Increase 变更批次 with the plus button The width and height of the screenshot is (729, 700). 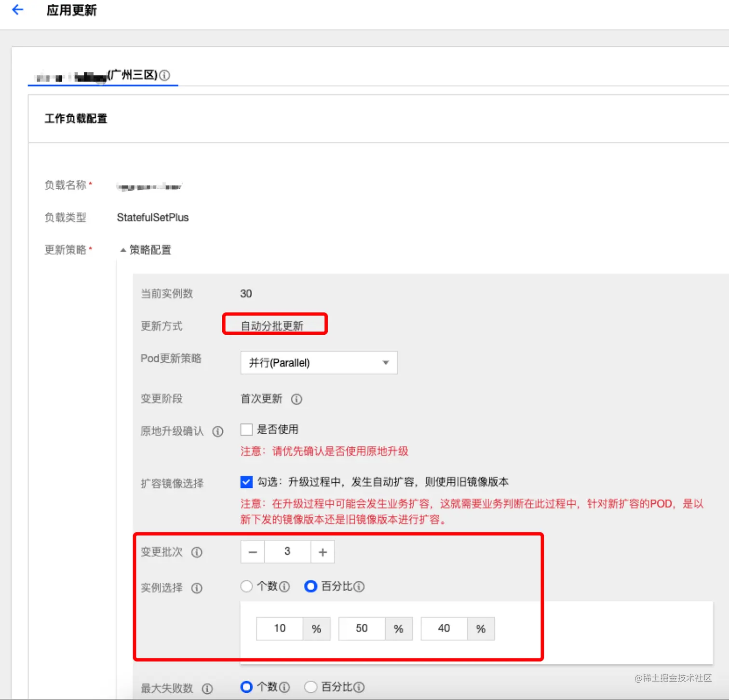point(323,552)
